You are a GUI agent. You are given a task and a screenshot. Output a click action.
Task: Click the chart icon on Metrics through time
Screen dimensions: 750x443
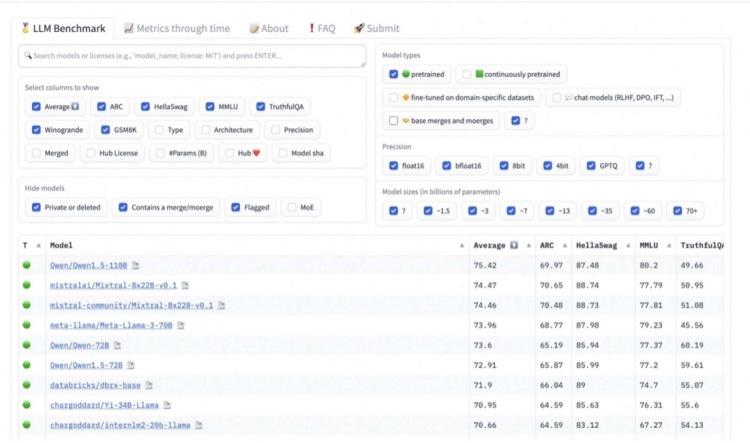(129, 28)
